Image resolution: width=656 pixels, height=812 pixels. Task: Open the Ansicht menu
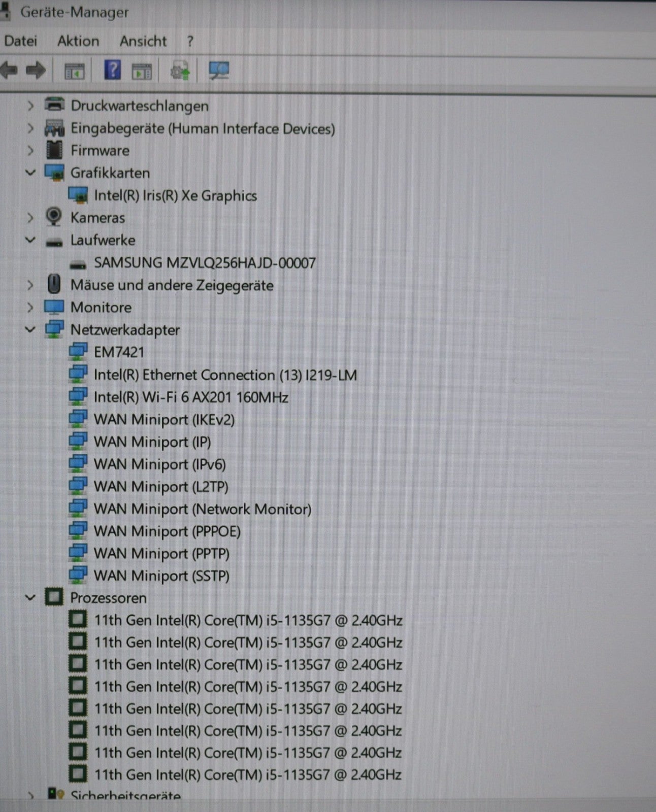(x=143, y=41)
